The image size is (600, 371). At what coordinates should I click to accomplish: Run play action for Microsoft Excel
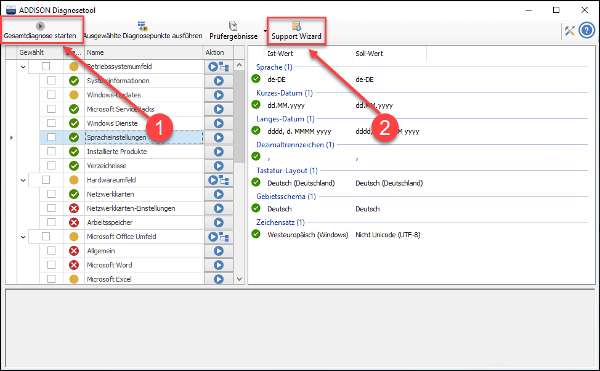[x=218, y=279]
